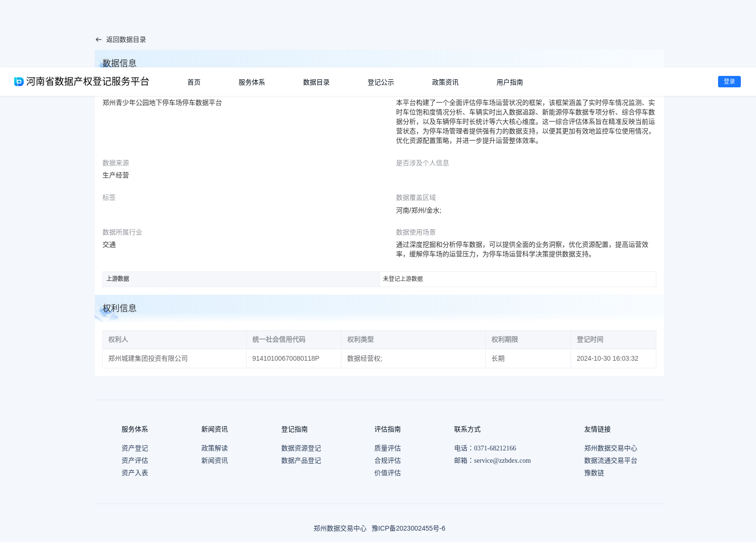The height and width of the screenshot is (542, 756).
Task: Click the platform logo icon
Action: 19,82
